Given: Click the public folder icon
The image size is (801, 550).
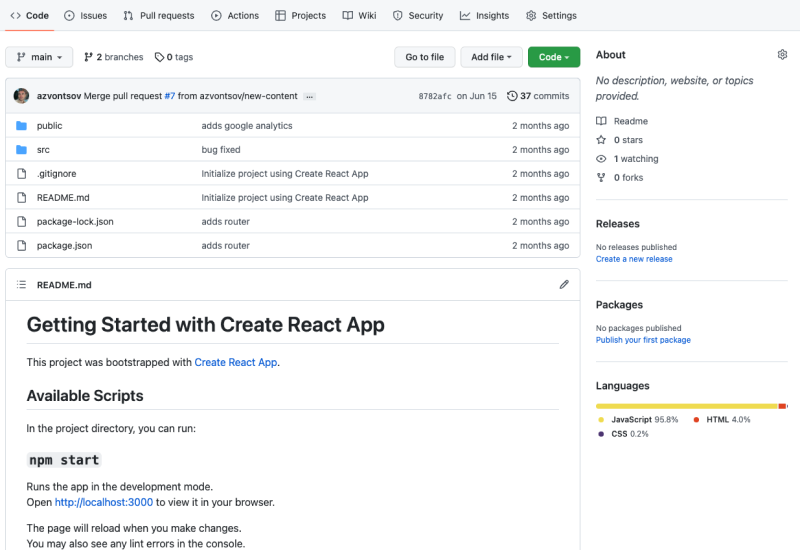Looking at the screenshot, I should [21, 126].
